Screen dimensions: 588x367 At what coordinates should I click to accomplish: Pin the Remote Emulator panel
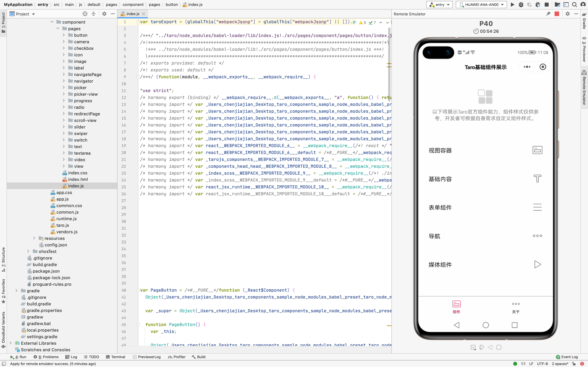pyautogui.click(x=548, y=14)
